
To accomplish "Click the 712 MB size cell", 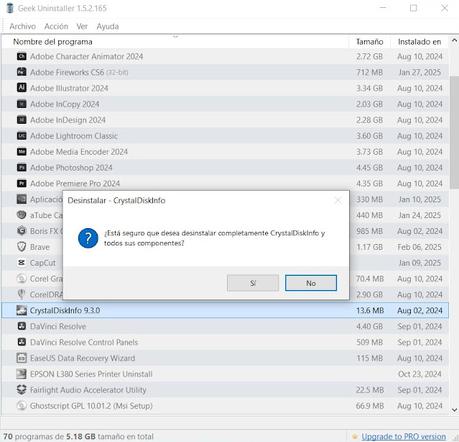I will pos(369,72).
